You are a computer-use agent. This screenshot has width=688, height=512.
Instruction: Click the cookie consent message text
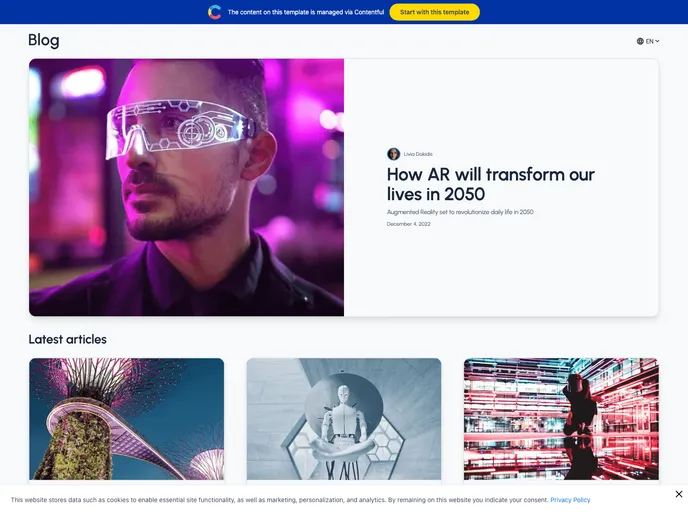click(x=279, y=499)
